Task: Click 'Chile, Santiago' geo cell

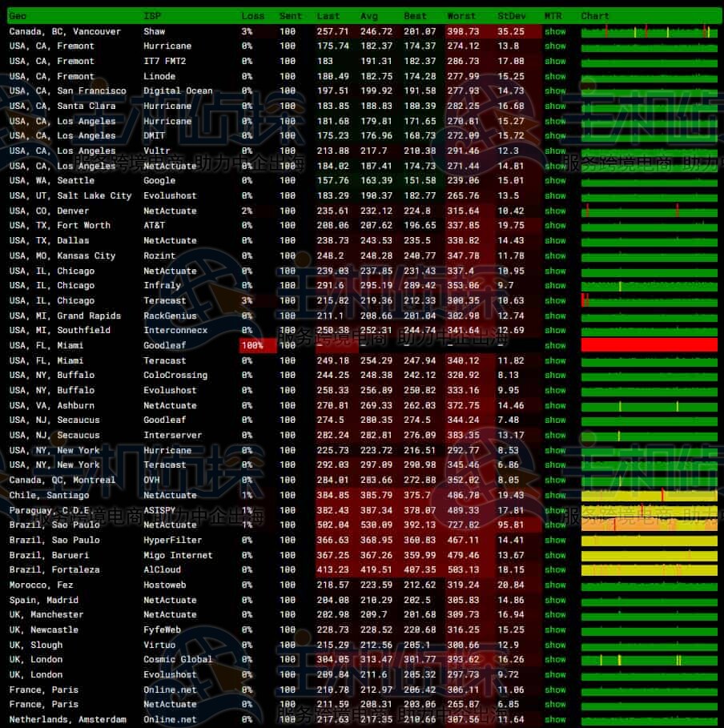Action: point(49,496)
